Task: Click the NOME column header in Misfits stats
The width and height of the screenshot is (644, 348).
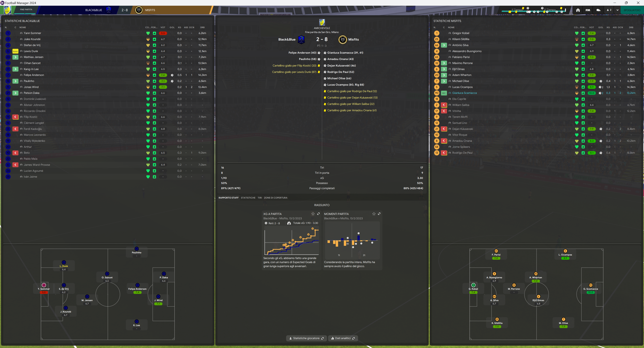Action: tap(451, 27)
